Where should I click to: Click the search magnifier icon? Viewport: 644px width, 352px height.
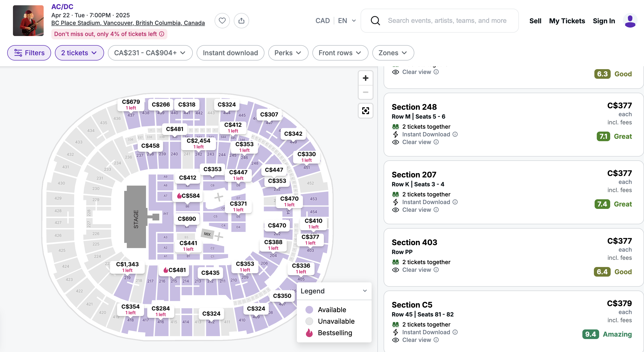pos(375,20)
